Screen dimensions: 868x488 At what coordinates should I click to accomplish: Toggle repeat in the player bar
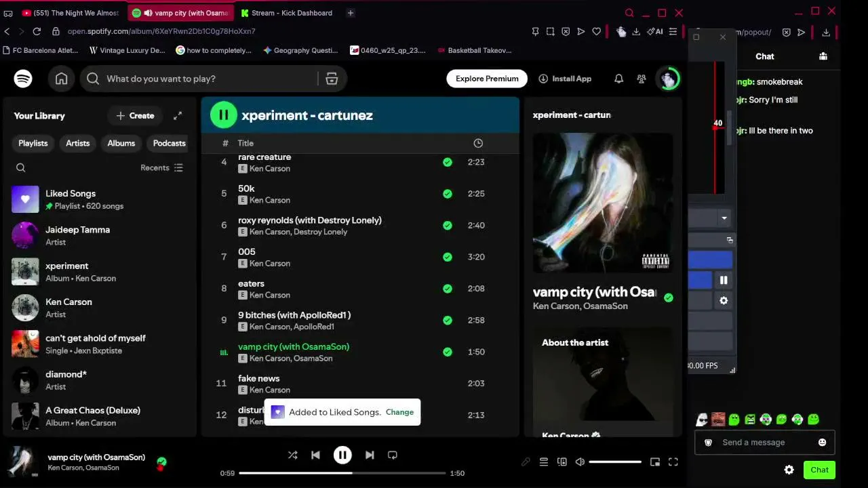point(393,455)
